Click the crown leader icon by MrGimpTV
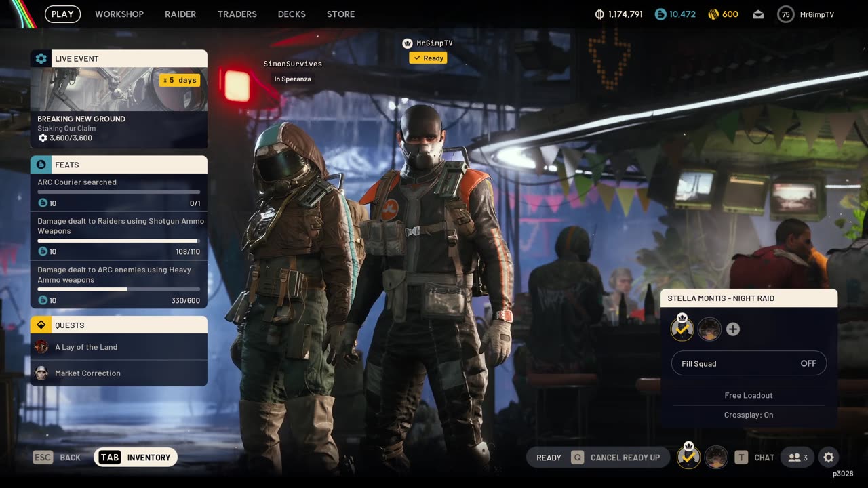This screenshot has height=488, width=868. [408, 43]
